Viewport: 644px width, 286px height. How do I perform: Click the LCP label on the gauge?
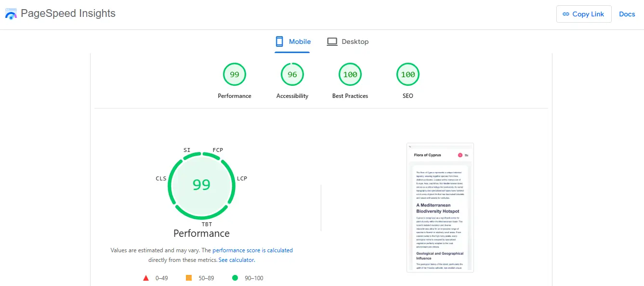pos(242,178)
